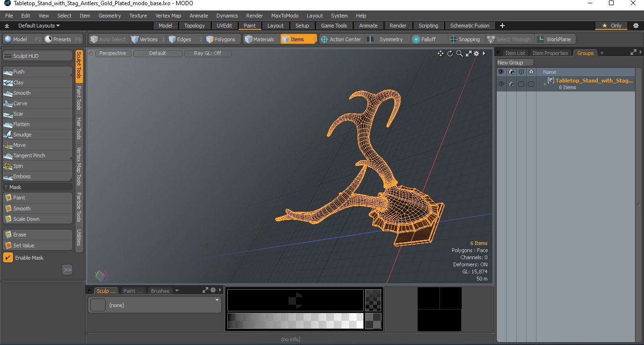Click the Presets button

pyautogui.click(x=63, y=39)
